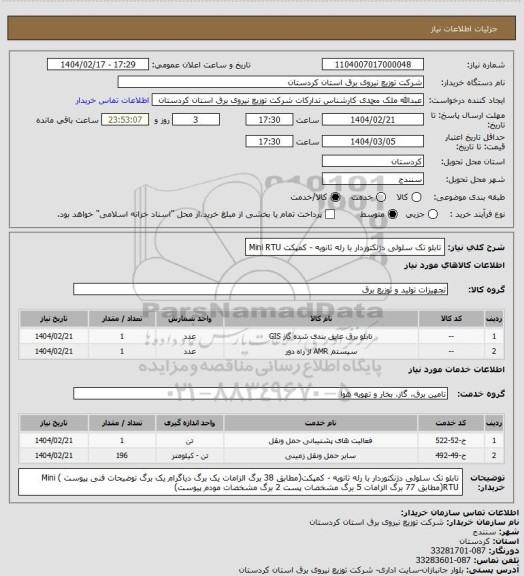Image resolution: width=524 pixels, height=576 pixels.
Task: Select the کالا radio button
Action: (416, 197)
